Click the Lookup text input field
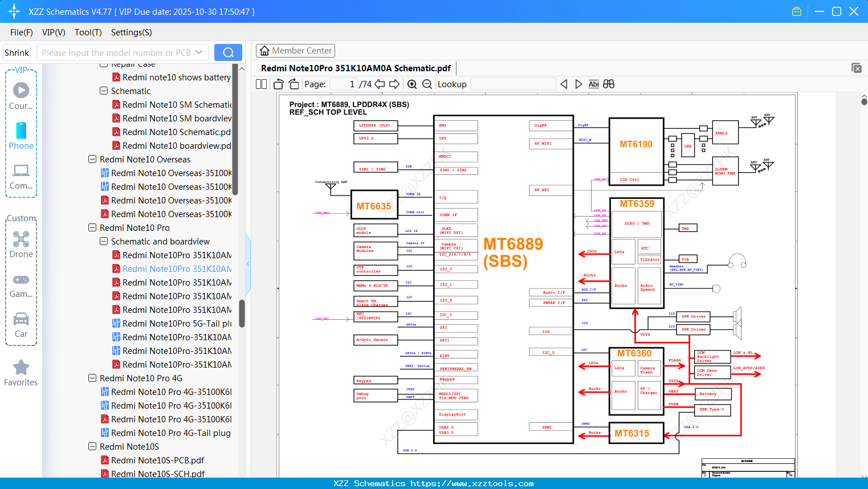 513,84
